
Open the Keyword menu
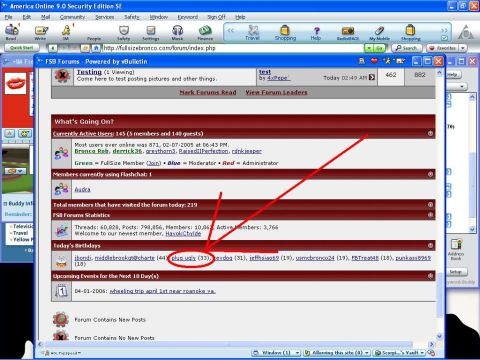(x=188, y=17)
